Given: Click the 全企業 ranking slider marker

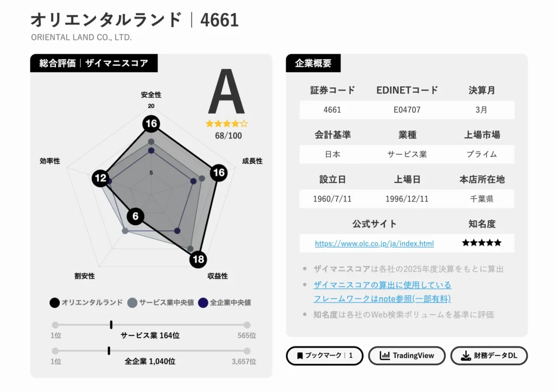Looking at the screenshot, I should (109, 351).
